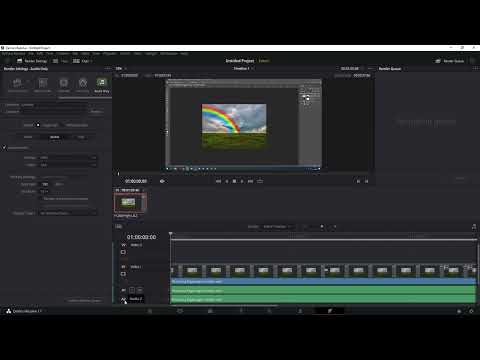480x360 pixels.
Task: Select preset icon immediately left of Audio Only
Action: click(x=83, y=85)
